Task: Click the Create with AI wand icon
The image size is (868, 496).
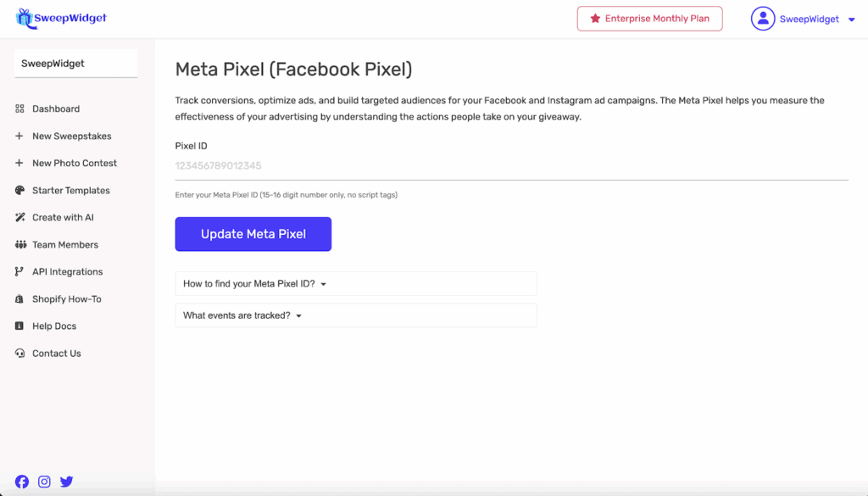Action: point(19,217)
